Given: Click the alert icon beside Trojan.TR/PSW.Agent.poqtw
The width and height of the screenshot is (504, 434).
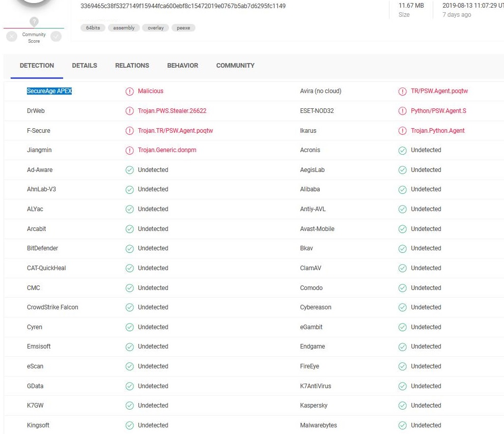Looking at the screenshot, I should 129,131.
